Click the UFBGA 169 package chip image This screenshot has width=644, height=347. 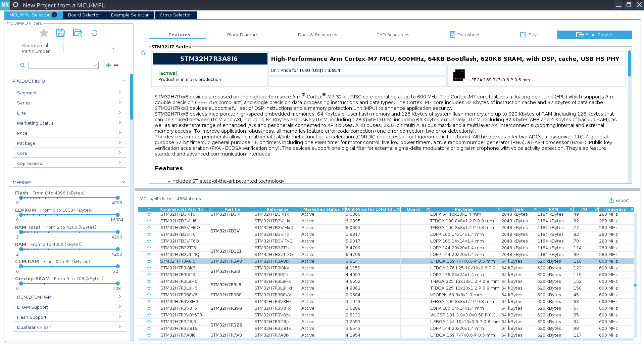(x=459, y=75)
